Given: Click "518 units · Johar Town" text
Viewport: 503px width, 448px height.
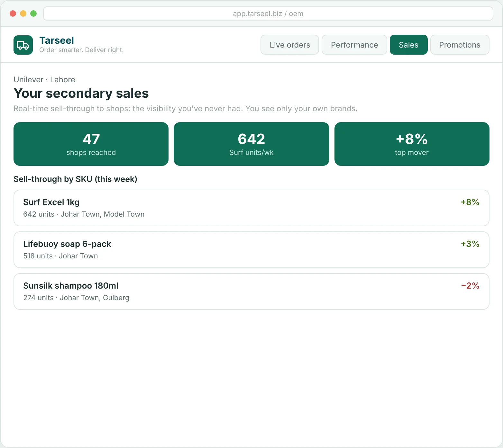Looking at the screenshot, I should 60,256.
